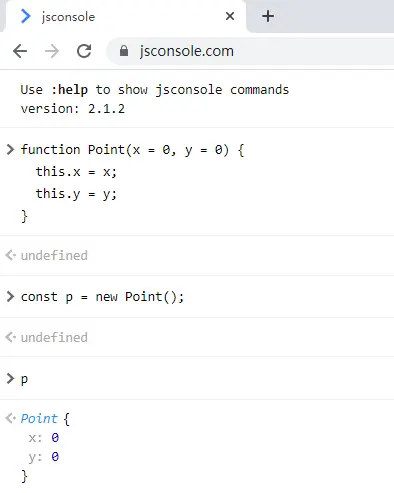Reload the jsconsole page

tap(84, 51)
